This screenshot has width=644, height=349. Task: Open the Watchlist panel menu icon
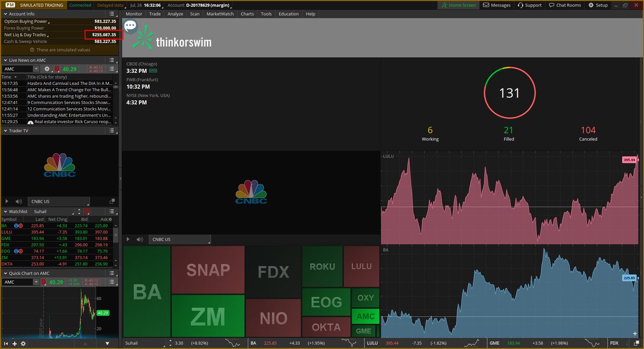click(112, 211)
